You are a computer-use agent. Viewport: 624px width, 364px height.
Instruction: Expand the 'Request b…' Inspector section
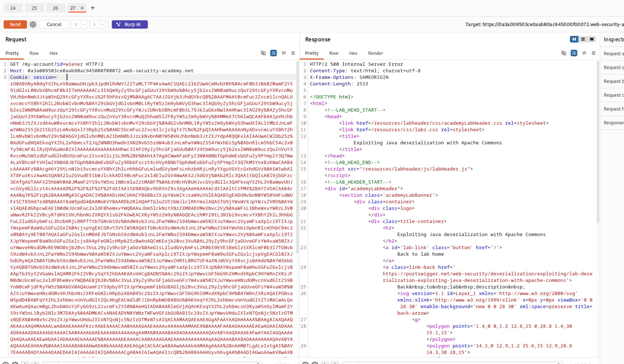coord(612,81)
